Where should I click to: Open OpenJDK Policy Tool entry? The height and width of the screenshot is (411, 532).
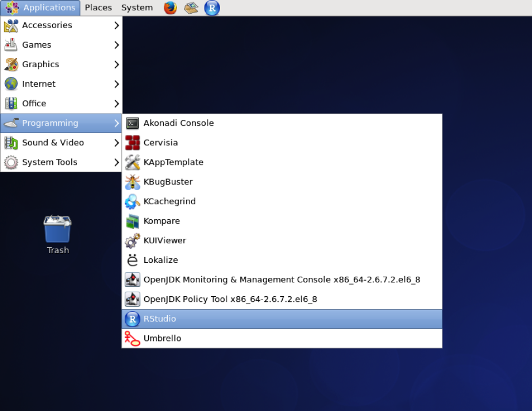click(x=282, y=299)
